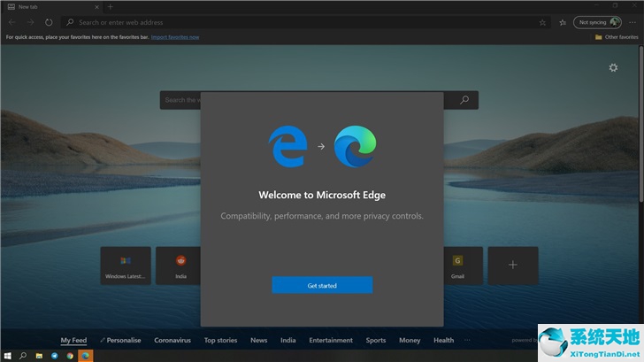Close the New tab tab
Image resolution: width=644 pixels, height=362 pixels.
point(96,7)
